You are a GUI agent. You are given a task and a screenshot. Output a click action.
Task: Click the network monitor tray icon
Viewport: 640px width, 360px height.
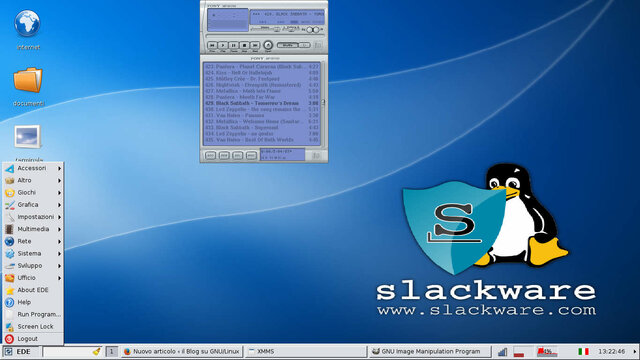[x=502, y=351]
